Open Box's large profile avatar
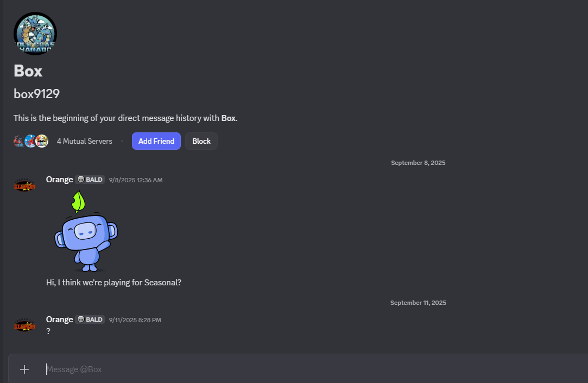The height and width of the screenshot is (383, 588). pos(35,34)
